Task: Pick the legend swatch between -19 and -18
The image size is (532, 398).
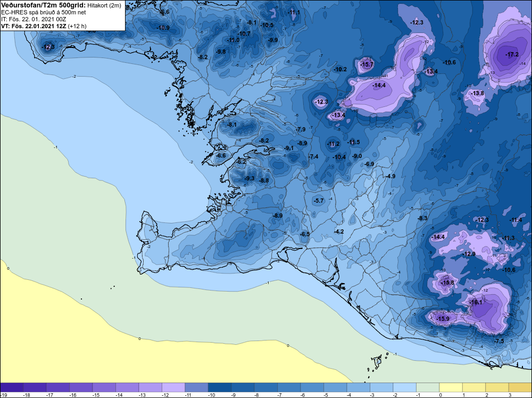Action: (12, 387)
